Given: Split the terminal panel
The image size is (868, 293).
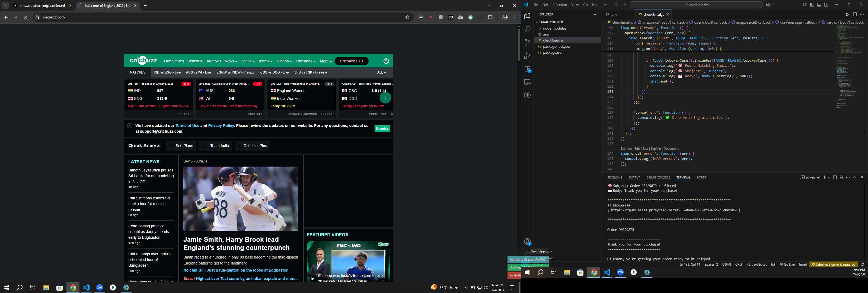Looking at the screenshot, I should coord(835,177).
